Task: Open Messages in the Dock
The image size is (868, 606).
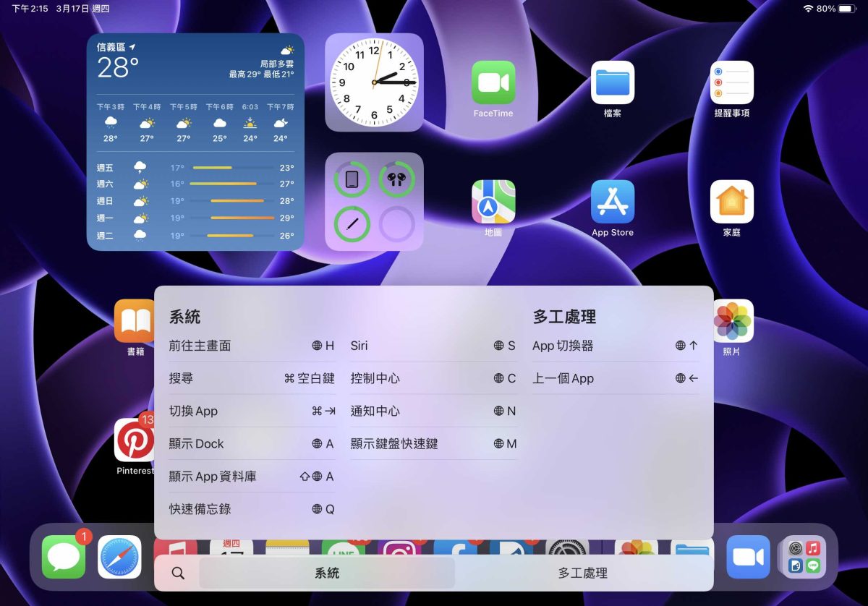Action: [x=64, y=557]
